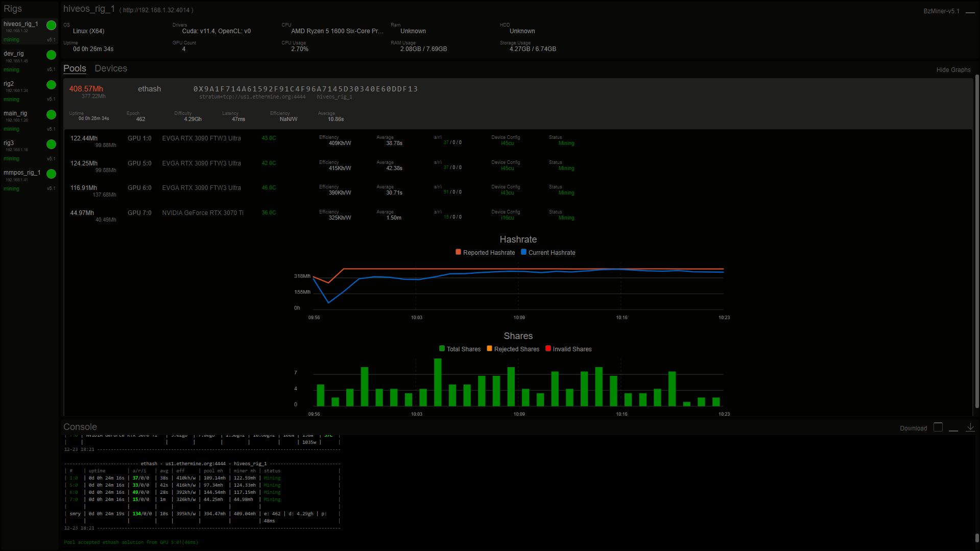Download the console log
Screen dimensions: 980x551
(913, 428)
